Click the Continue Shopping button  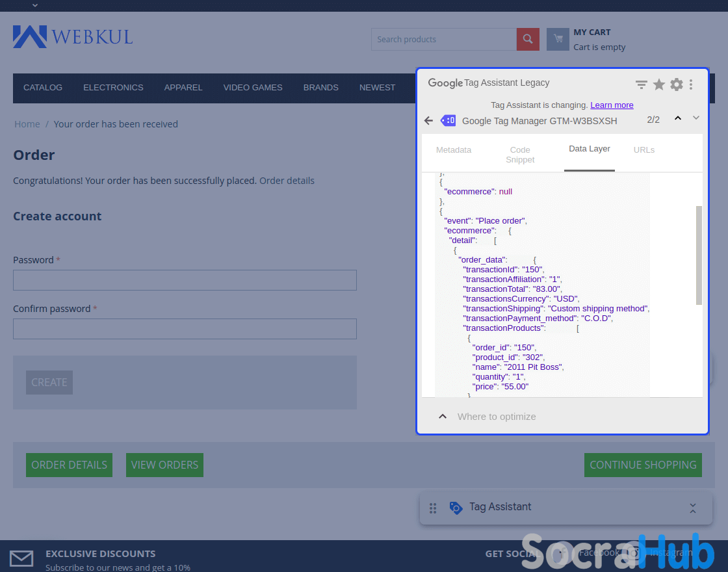pos(643,465)
